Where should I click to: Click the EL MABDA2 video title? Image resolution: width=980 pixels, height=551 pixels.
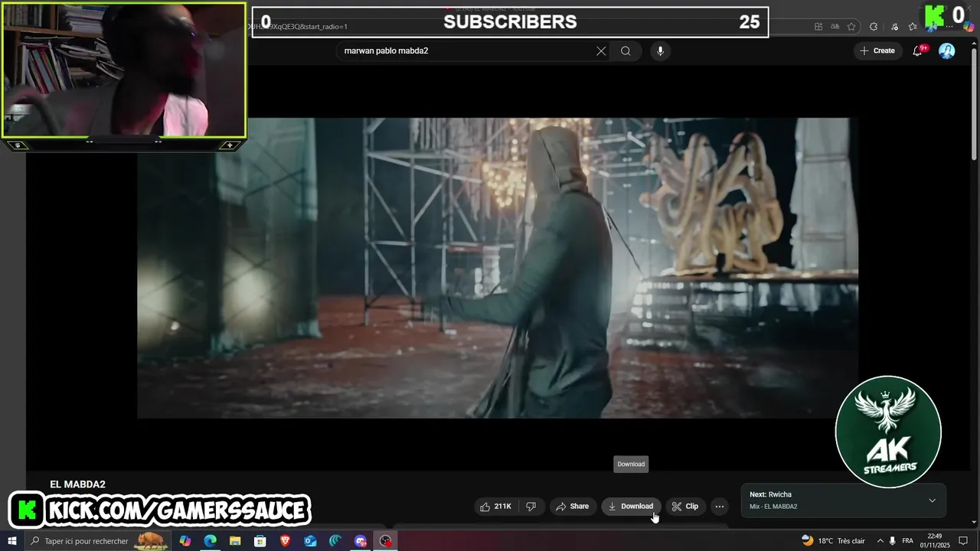(x=77, y=484)
